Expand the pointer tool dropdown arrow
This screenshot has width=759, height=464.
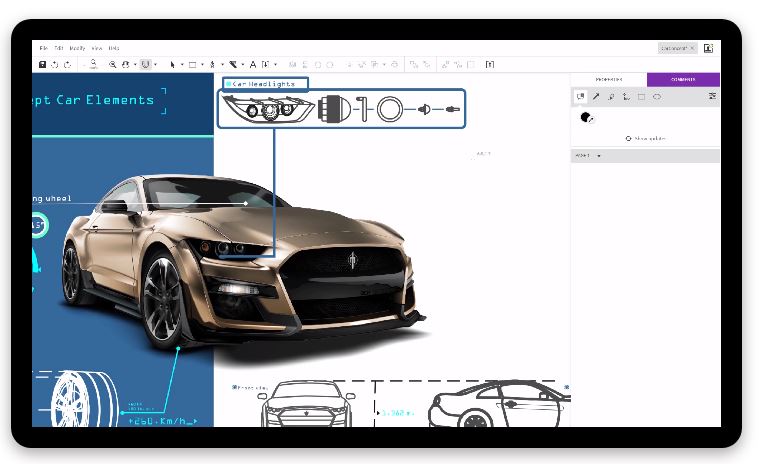click(x=182, y=64)
